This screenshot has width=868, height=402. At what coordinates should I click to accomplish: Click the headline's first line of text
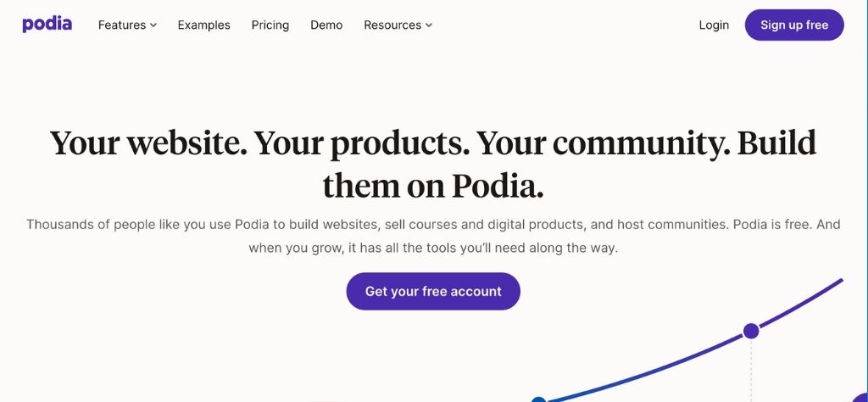[433, 143]
